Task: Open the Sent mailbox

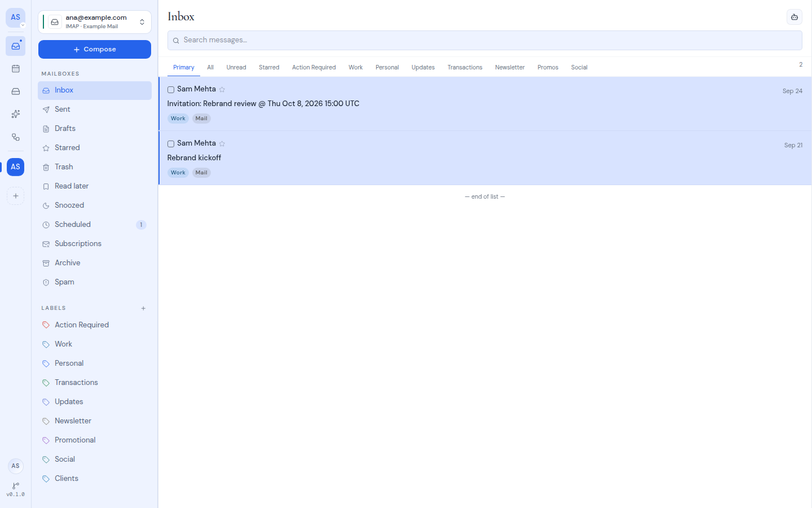Action: pyautogui.click(x=95, y=110)
